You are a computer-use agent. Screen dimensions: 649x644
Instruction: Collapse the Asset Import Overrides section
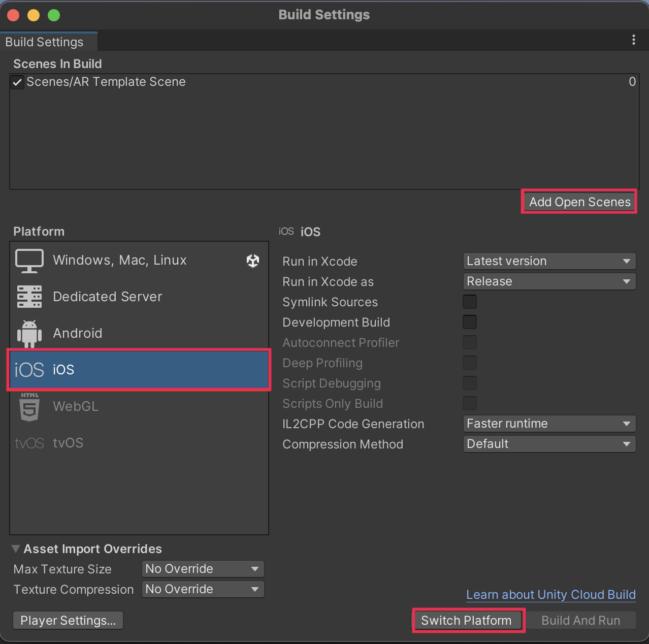(16, 549)
